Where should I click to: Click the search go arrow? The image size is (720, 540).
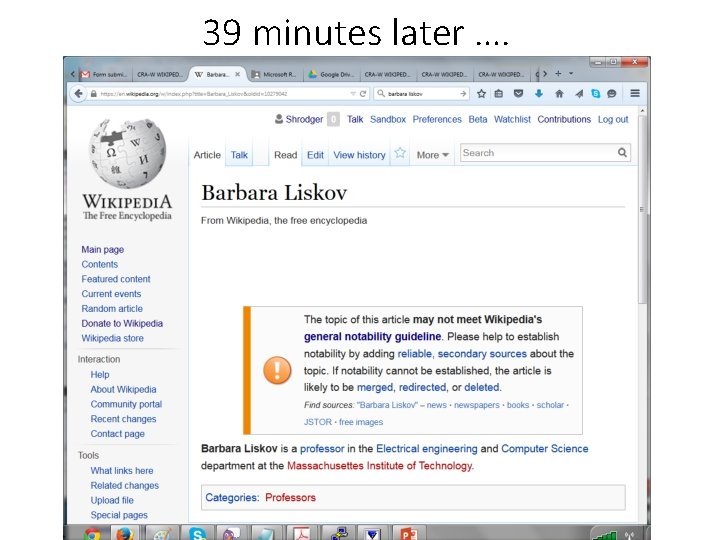463,94
